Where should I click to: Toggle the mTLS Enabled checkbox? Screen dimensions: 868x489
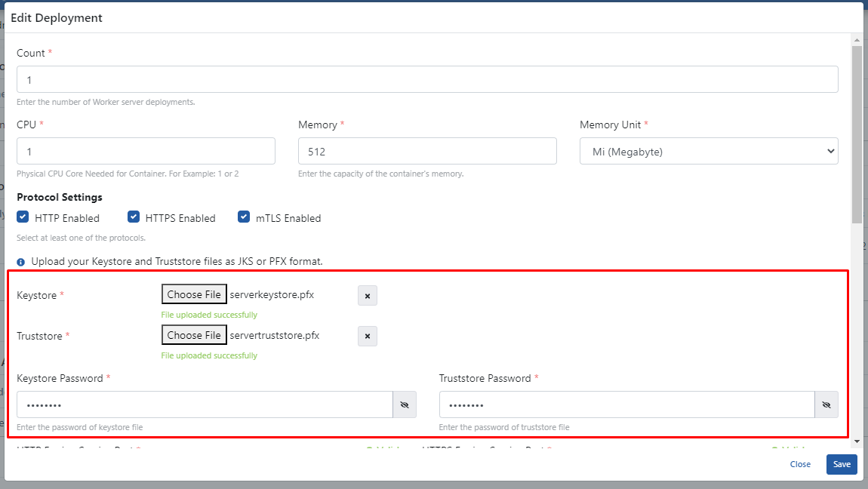[244, 217]
